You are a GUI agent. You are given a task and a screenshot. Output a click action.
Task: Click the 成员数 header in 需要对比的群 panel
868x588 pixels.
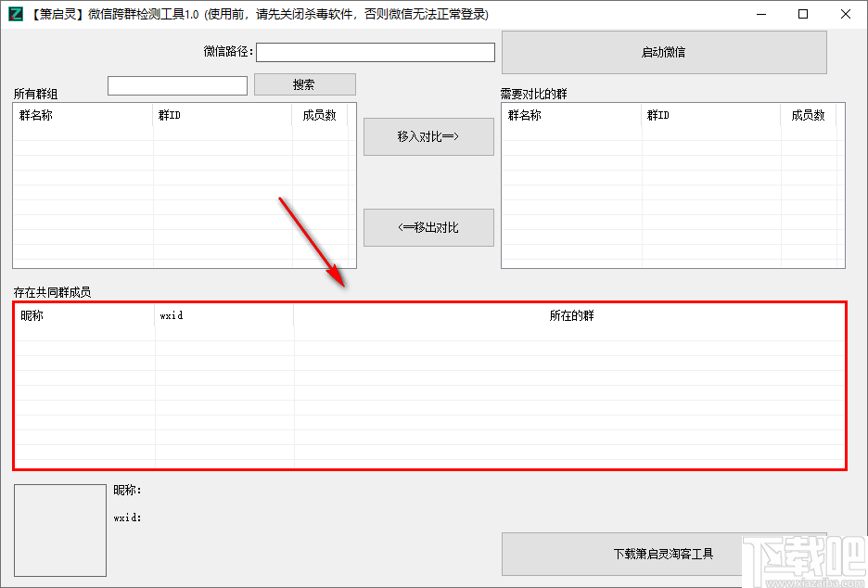[x=811, y=116]
